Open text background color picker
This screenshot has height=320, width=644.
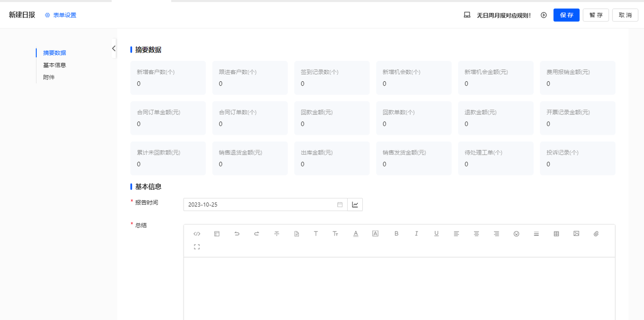pyautogui.click(x=375, y=234)
